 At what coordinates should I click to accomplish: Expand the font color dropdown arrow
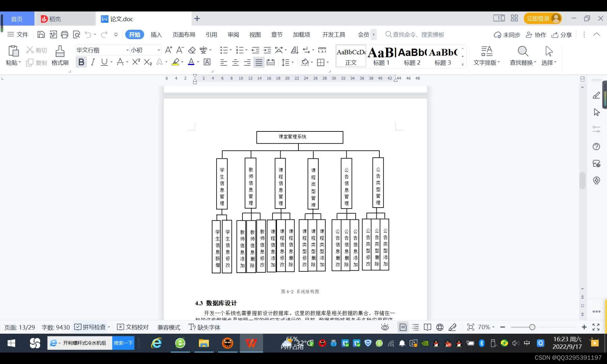pos(198,62)
